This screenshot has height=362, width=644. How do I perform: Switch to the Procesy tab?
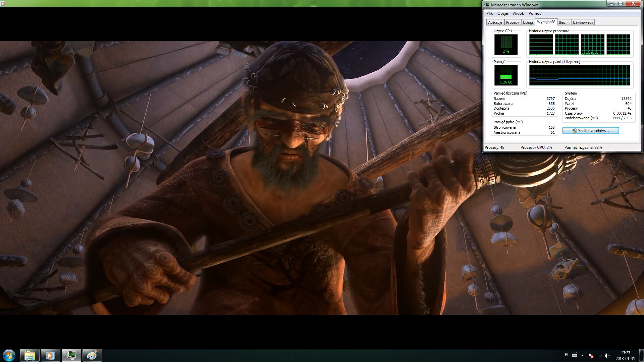[512, 22]
